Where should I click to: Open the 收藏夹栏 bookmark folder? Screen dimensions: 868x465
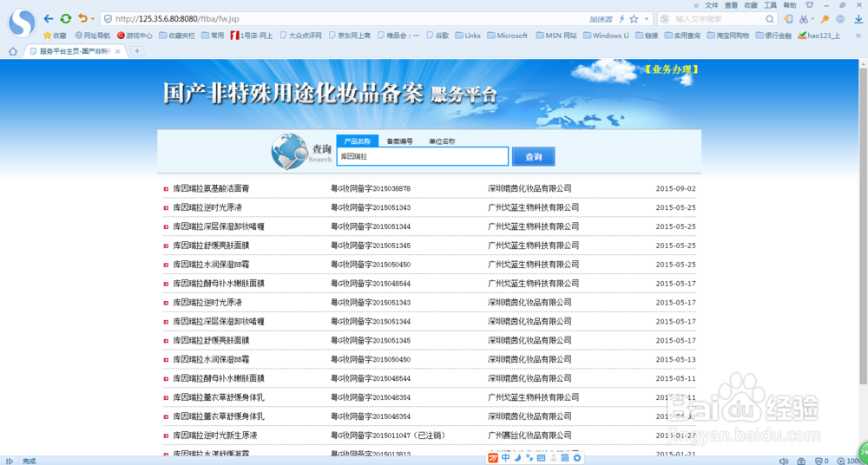(x=176, y=36)
